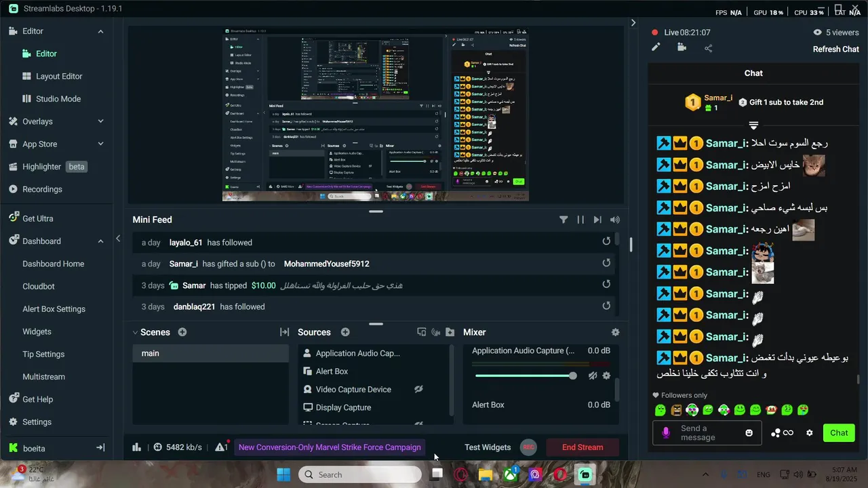Toggle Video Capture Device visibility eye
Viewport: 868px width, 488px height.
418,389
